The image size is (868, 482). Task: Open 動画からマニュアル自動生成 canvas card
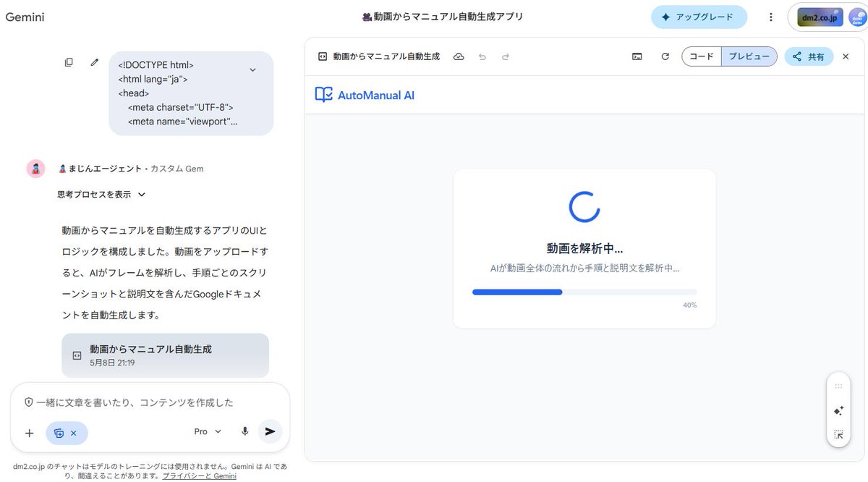pos(166,355)
